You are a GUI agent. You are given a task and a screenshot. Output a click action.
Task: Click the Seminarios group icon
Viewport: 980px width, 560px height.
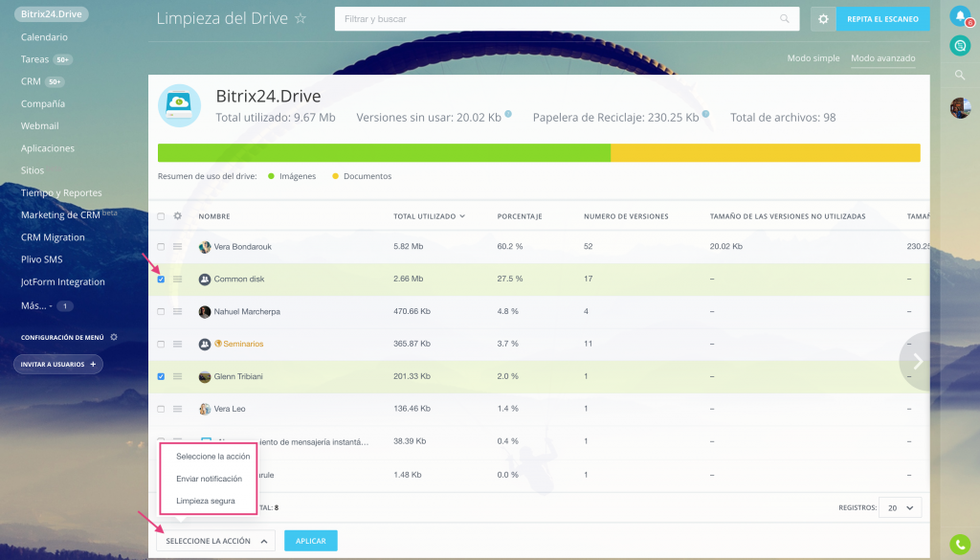(x=205, y=344)
